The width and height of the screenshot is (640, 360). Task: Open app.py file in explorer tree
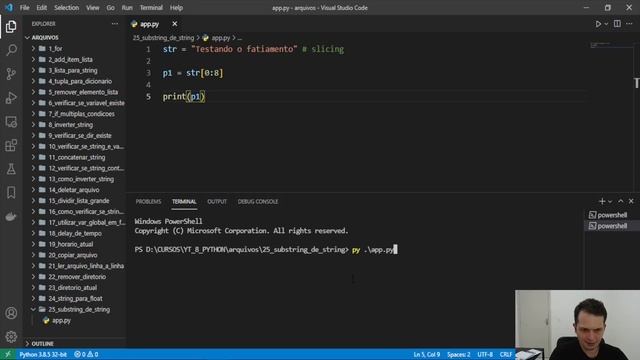[x=61, y=320]
